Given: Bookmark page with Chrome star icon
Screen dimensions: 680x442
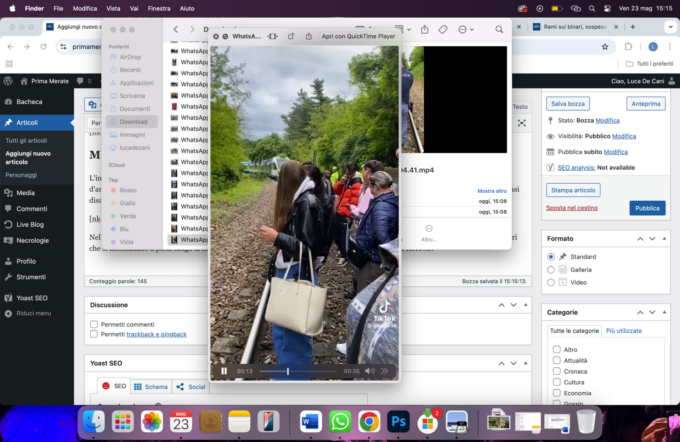Looking at the screenshot, I should tap(605, 47).
